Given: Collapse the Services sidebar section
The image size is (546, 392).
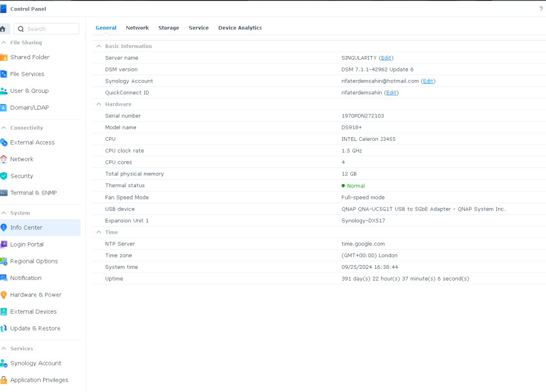Looking at the screenshot, I should (x=4, y=348).
